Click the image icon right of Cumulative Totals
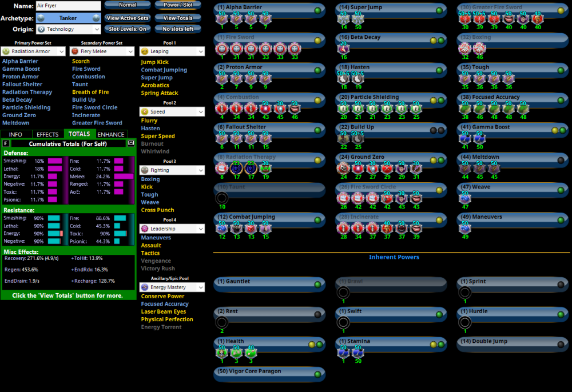 click(130, 143)
